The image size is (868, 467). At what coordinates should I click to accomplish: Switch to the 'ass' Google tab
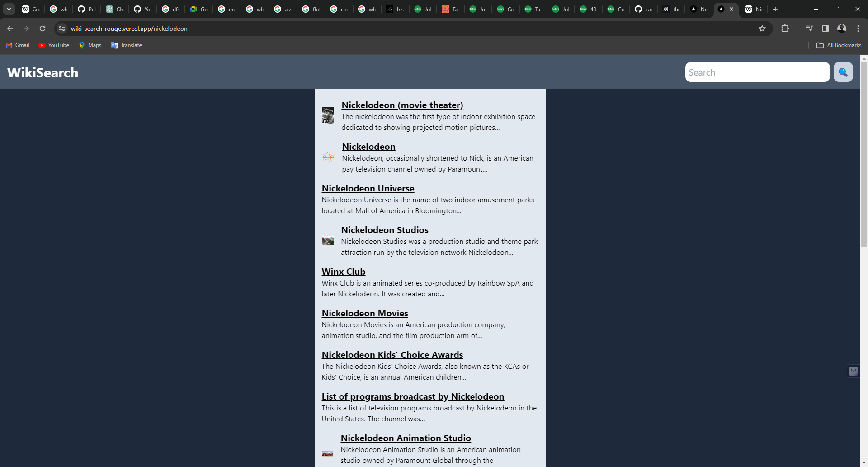click(283, 9)
